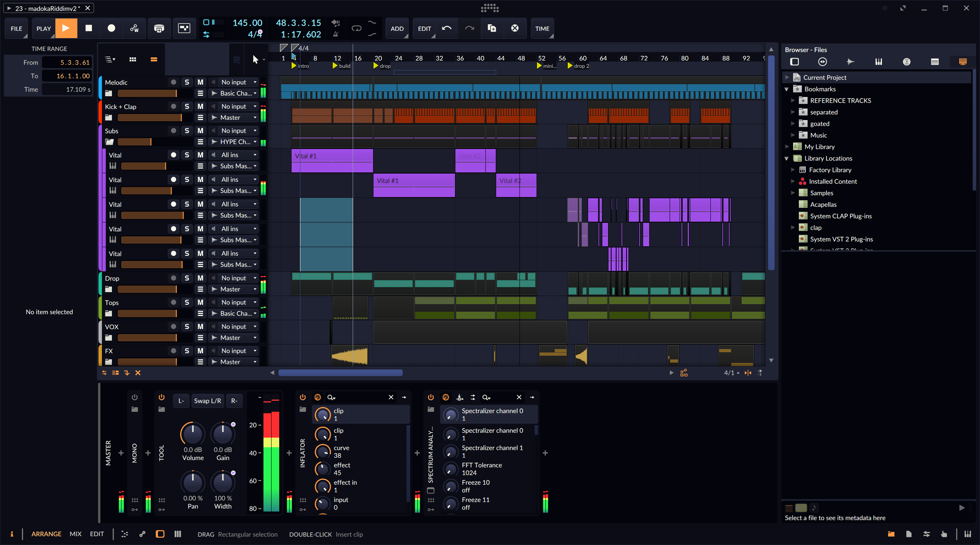Click the record button in transport
Screen dimensions: 980x545
[x=111, y=28]
